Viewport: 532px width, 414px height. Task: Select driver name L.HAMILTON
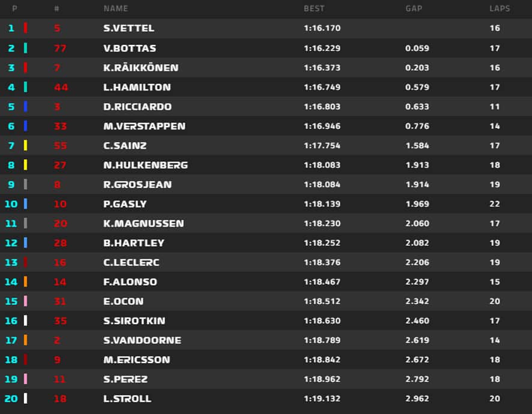137,87
